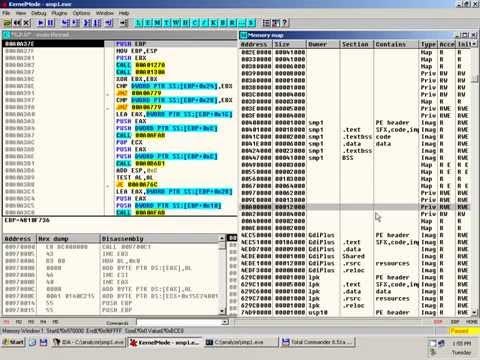Show Executable modules with E icon
This screenshot has width=480, height=360.
pos(148,23)
